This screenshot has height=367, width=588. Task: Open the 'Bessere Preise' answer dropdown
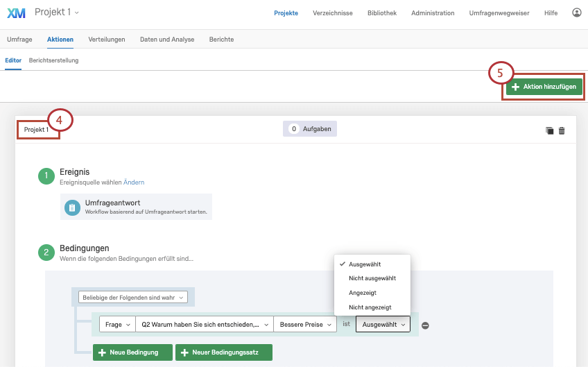tap(304, 324)
